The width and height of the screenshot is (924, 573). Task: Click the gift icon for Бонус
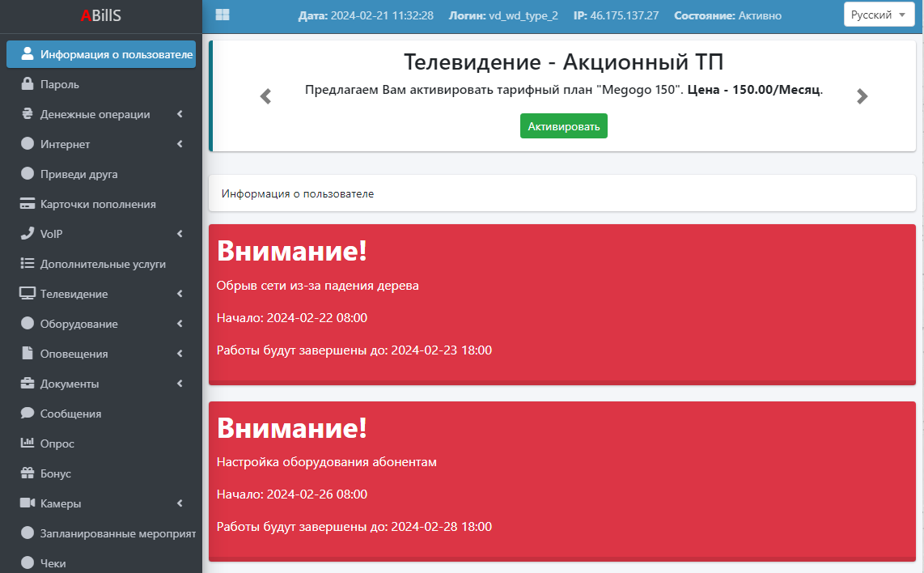click(x=28, y=473)
